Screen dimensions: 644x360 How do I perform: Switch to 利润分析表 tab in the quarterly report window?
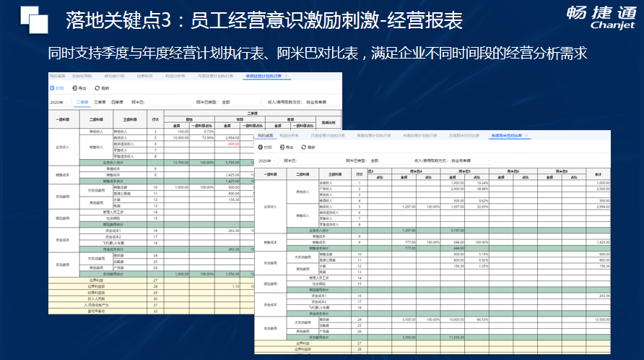click(x=175, y=76)
